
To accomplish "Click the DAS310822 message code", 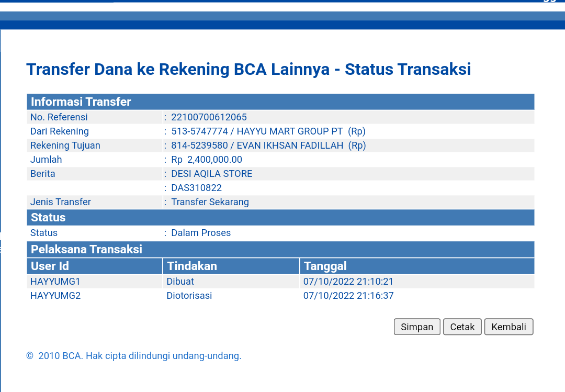I will tap(196, 188).
